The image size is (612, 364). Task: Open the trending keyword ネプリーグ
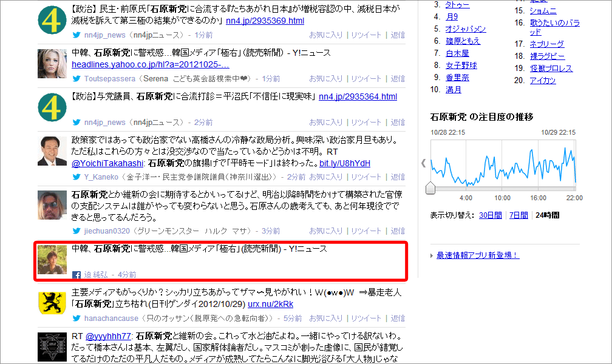(547, 44)
